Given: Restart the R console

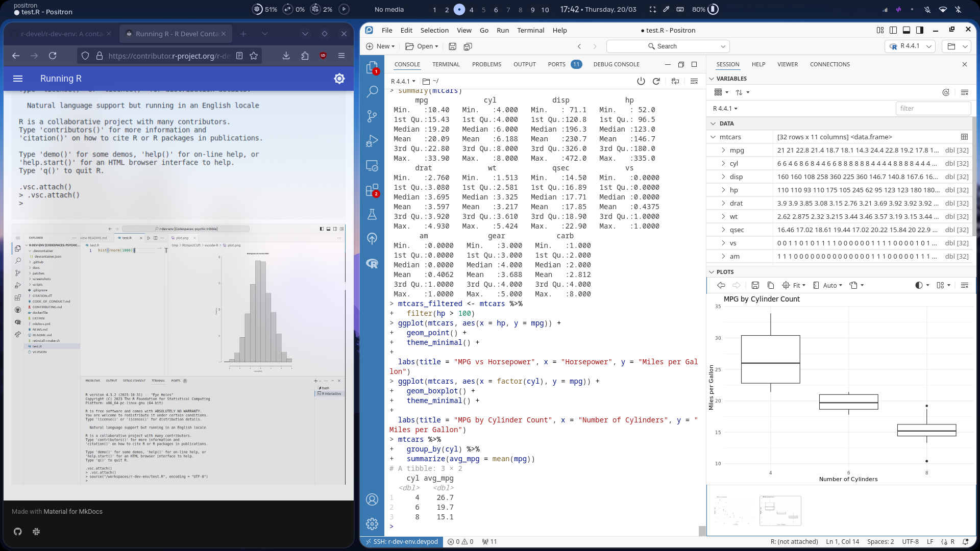Looking at the screenshot, I should [x=656, y=81].
